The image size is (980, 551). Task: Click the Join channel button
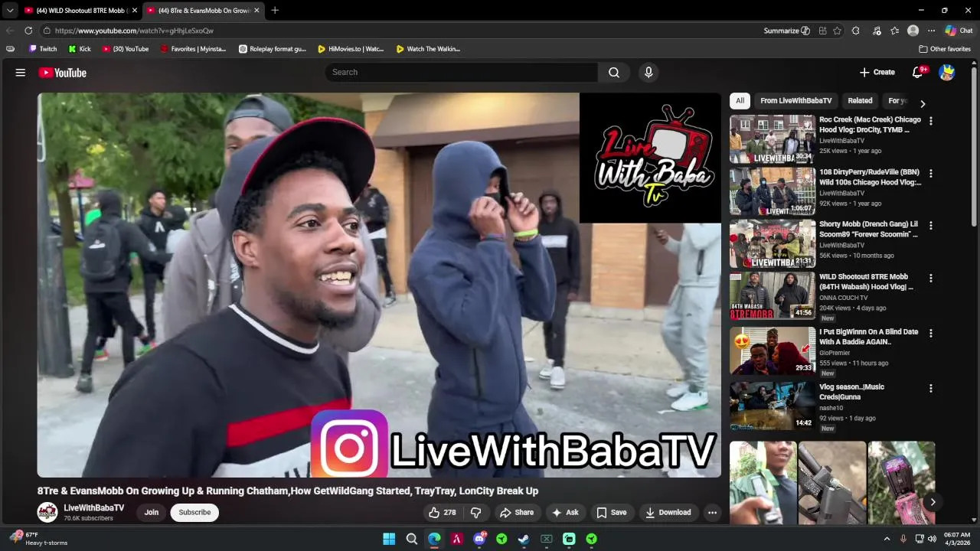(x=152, y=513)
